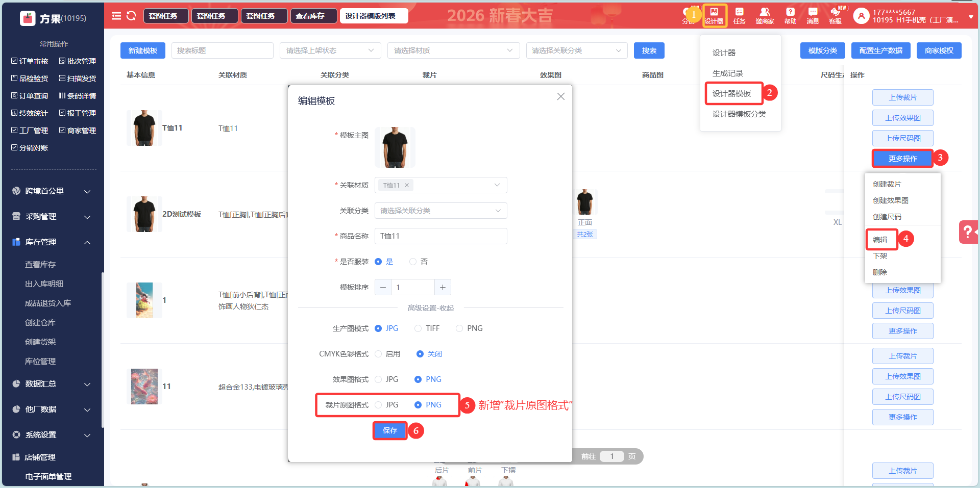Collapse the 库存管理 sidebar menu
Screen dimensions: 980x488
click(52, 242)
